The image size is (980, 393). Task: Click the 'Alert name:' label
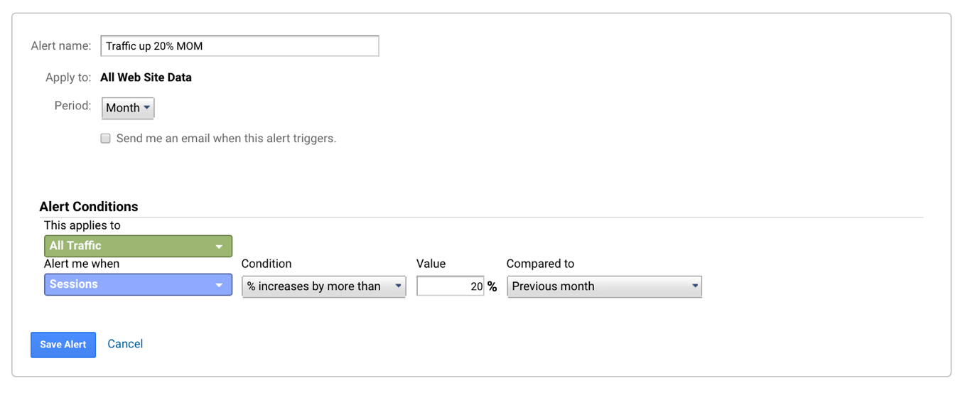coord(61,46)
